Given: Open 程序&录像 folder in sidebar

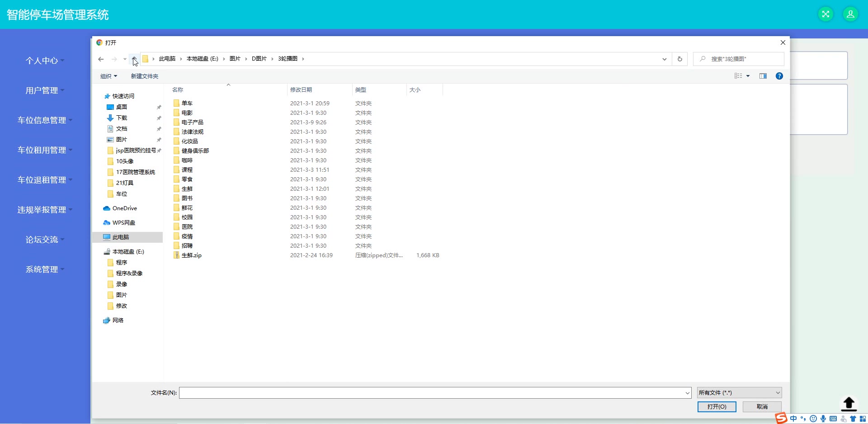Looking at the screenshot, I should [x=129, y=273].
